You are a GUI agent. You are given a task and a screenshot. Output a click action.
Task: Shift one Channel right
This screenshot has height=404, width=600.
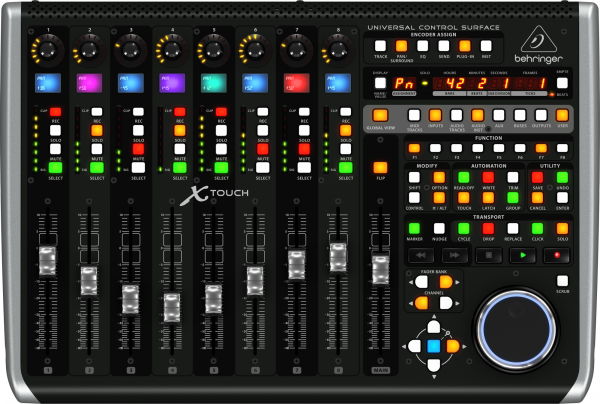(445, 303)
